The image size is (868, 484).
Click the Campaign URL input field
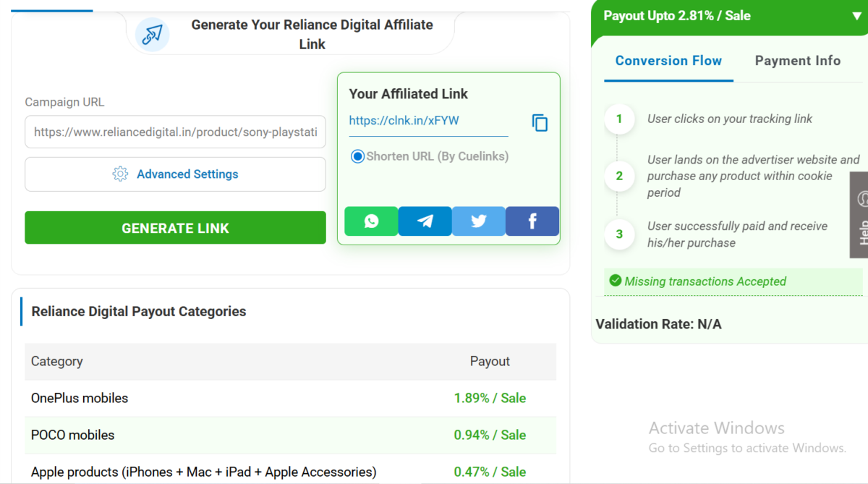point(175,133)
